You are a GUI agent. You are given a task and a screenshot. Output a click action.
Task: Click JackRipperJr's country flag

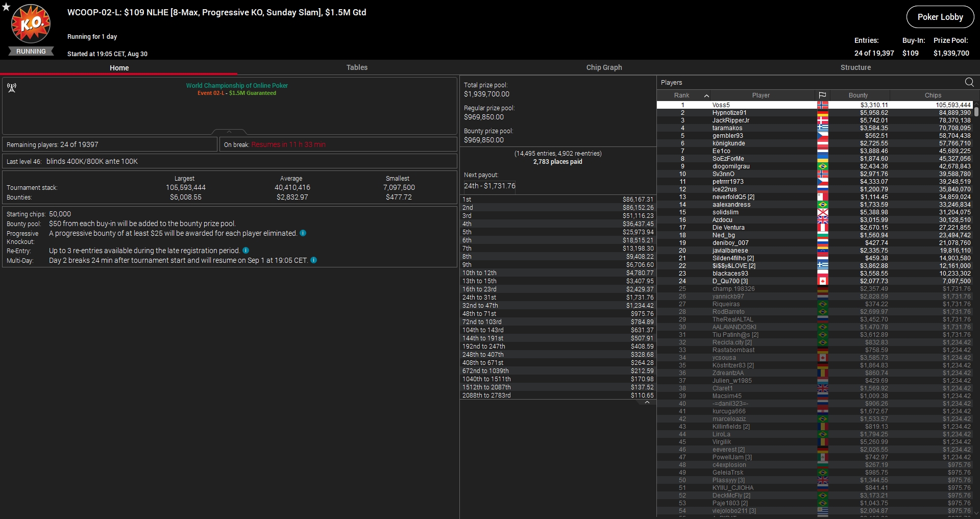pos(822,120)
